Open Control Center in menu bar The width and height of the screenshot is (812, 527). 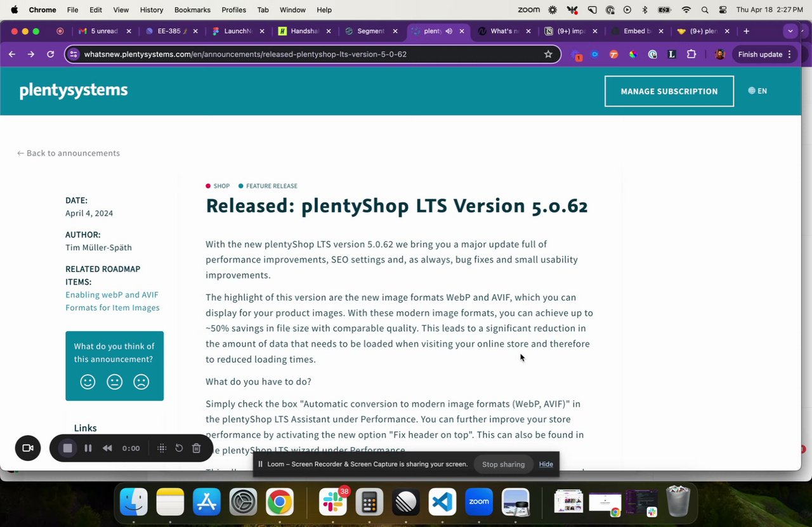point(723,10)
